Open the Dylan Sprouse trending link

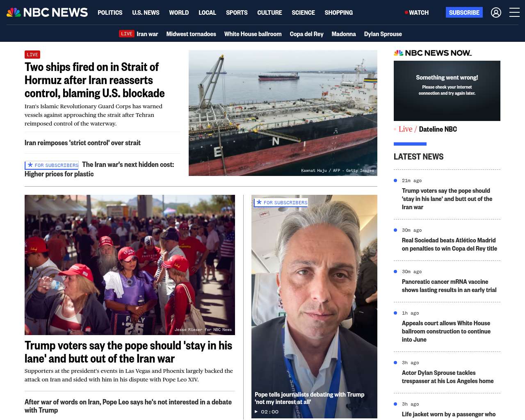pyautogui.click(x=383, y=34)
